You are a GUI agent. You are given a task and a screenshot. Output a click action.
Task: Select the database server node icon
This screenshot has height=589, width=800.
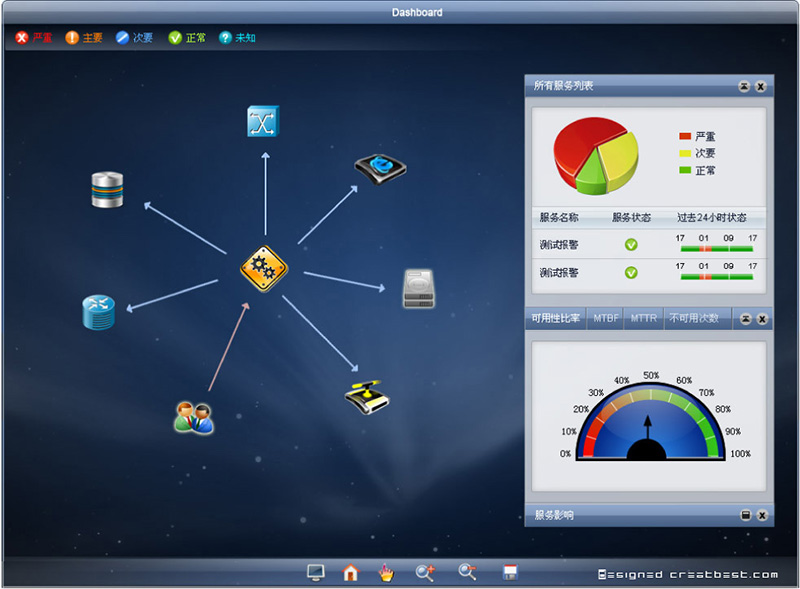pyautogui.click(x=106, y=190)
